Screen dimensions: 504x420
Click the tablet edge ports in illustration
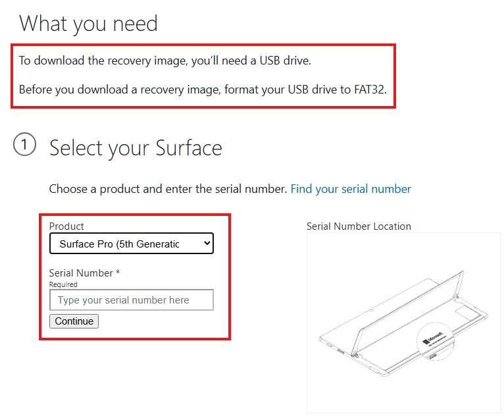tap(336, 349)
